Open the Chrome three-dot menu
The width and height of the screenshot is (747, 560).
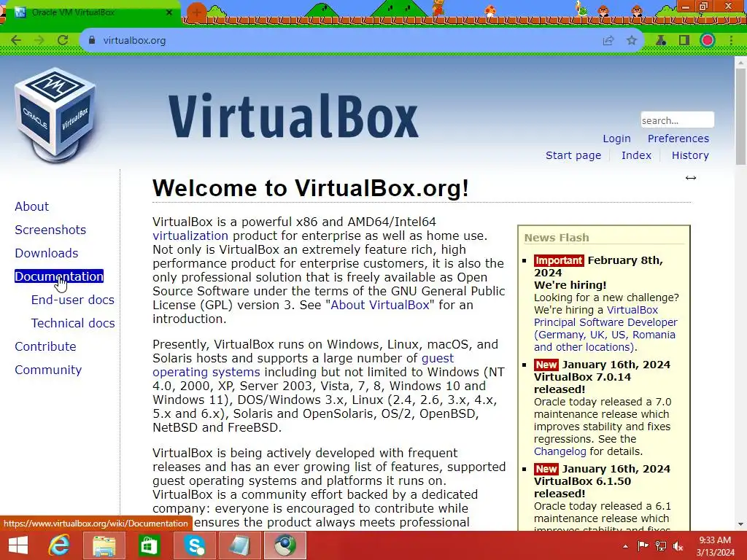pyautogui.click(x=731, y=41)
